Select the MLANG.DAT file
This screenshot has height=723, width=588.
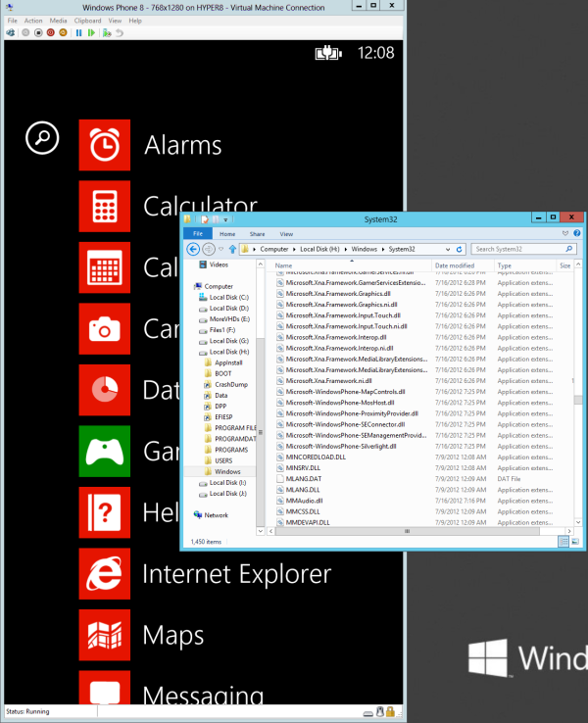[304, 479]
